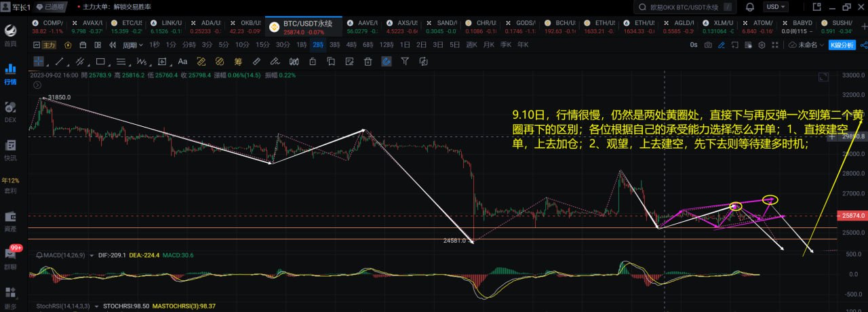Open the 主力大单 announcement link
The image size is (868, 312).
coord(117,7)
